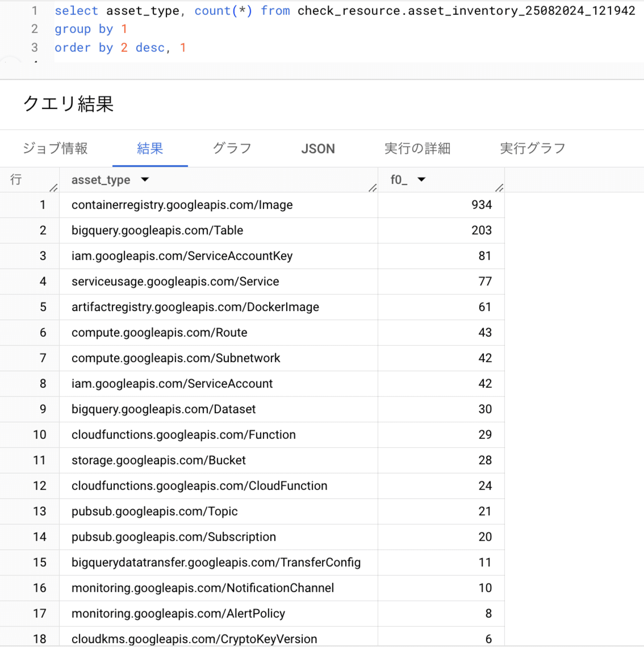Click the count value 21
Image resolution: width=644 pixels, height=663 pixels.
click(485, 512)
